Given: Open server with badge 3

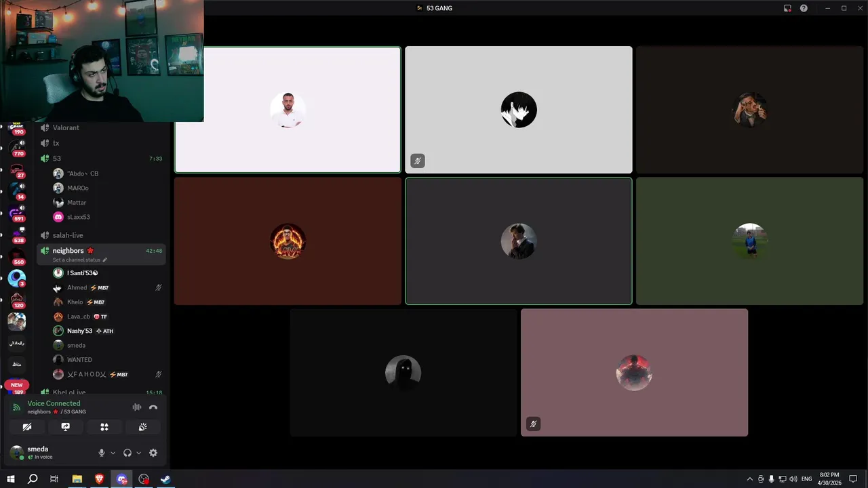Looking at the screenshot, I should click(x=17, y=278).
